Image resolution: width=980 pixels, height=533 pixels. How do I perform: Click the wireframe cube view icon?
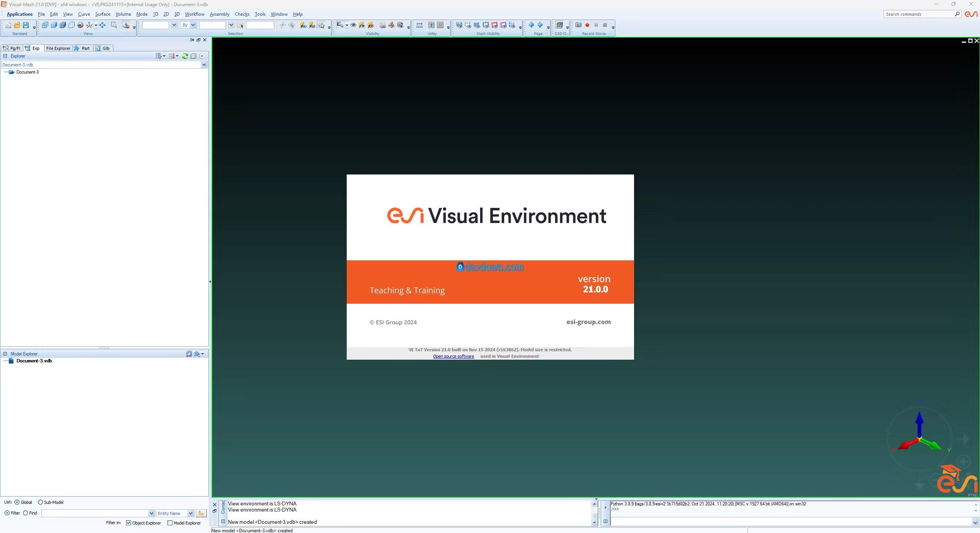[x=45, y=25]
